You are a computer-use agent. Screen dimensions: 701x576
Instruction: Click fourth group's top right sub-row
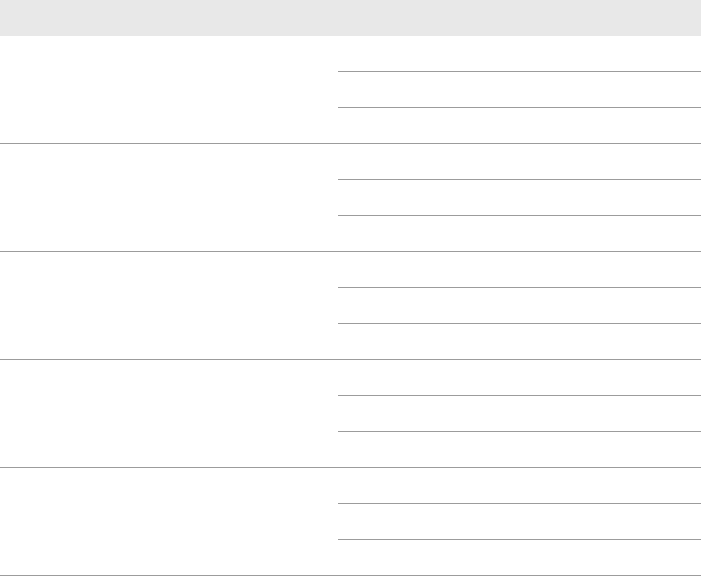516,378
